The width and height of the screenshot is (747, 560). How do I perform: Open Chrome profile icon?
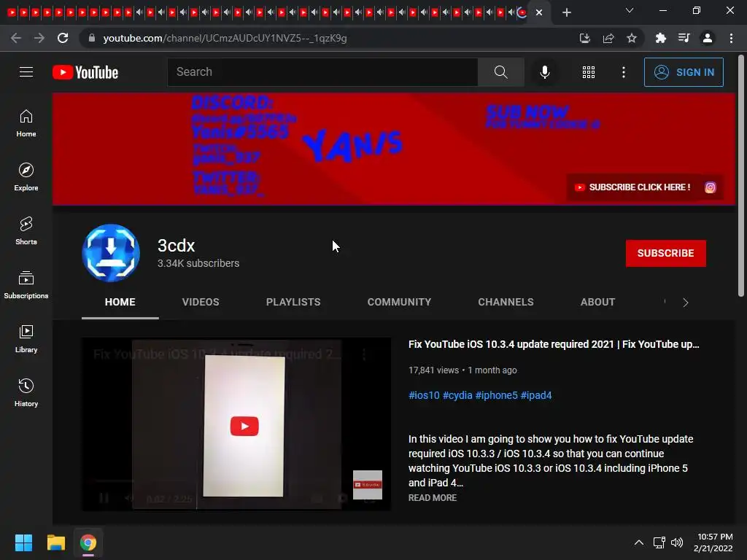pyautogui.click(x=708, y=38)
